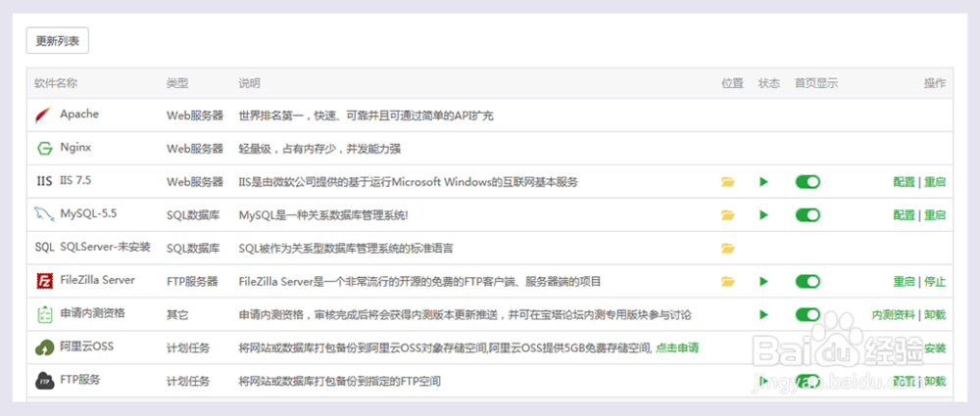The width and height of the screenshot is (980, 416).
Task: Click the 类型 column header
Action: 176,83
